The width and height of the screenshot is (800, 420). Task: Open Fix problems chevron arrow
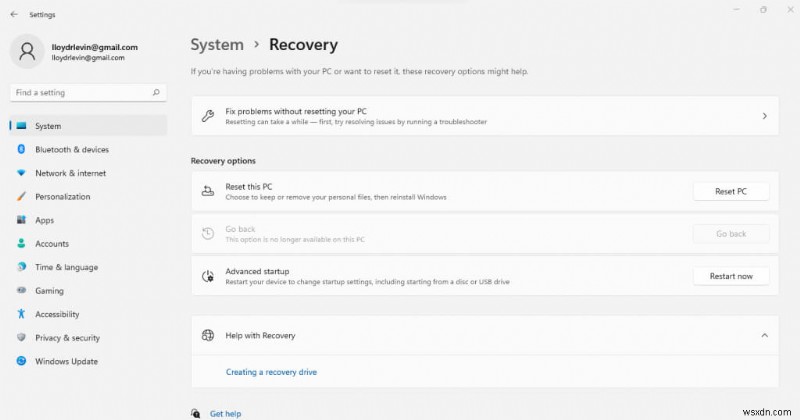[764, 116]
